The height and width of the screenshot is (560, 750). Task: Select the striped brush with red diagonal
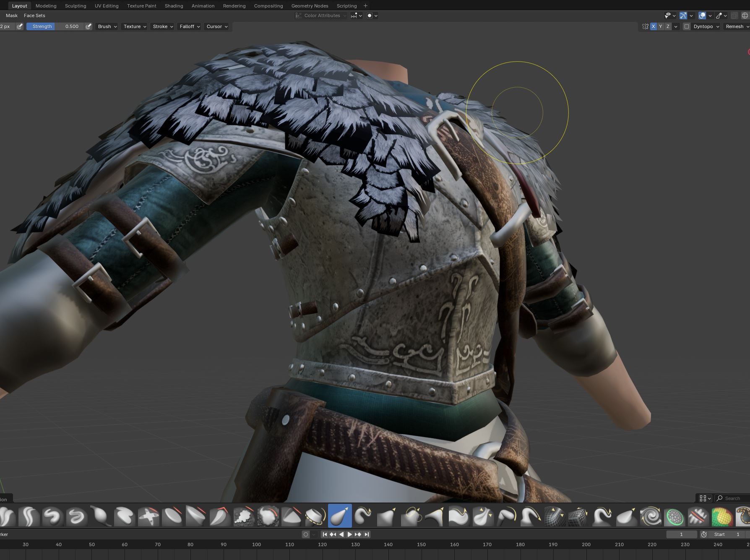coord(698,516)
